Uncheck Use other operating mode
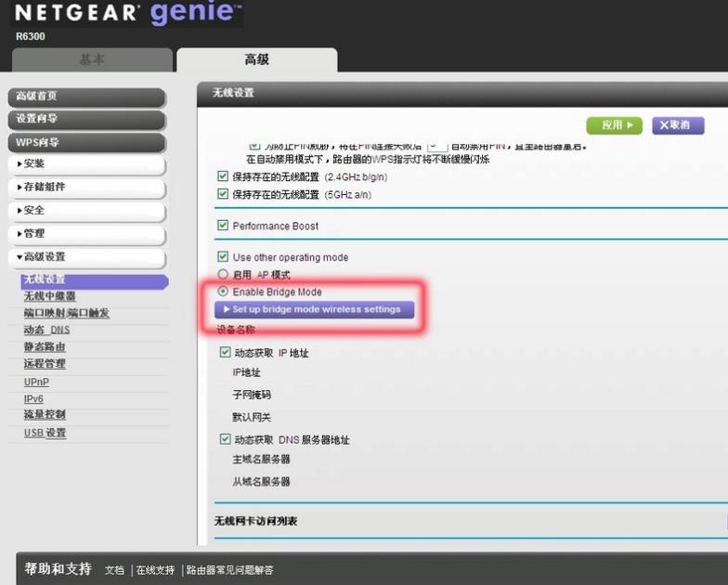The width and height of the screenshot is (728, 585). pyautogui.click(x=223, y=257)
